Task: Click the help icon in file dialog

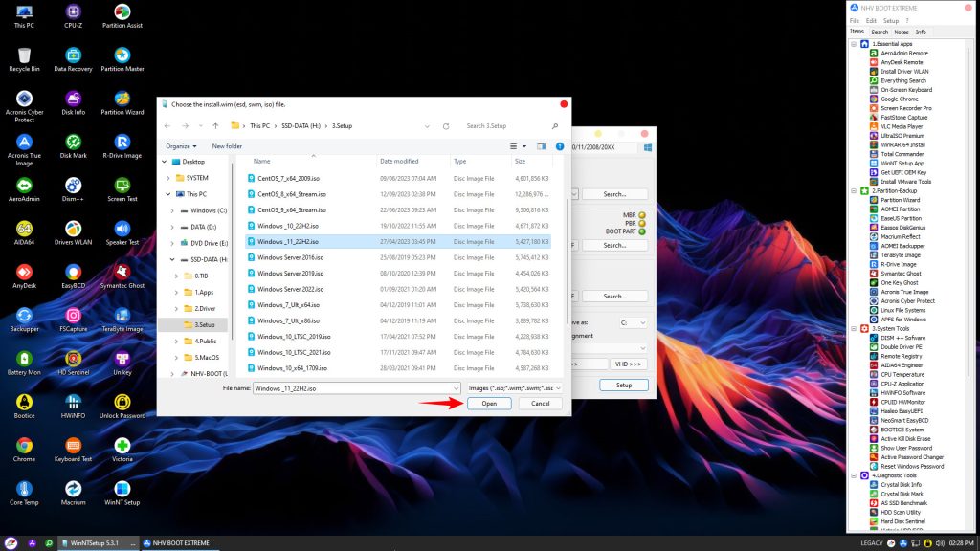Action: click(559, 146)
